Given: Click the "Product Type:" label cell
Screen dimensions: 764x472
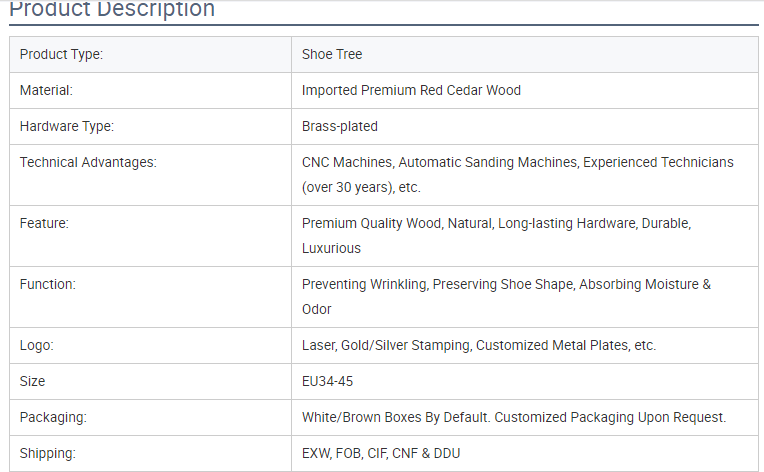Looking at the screenshot, I should 61,54.
